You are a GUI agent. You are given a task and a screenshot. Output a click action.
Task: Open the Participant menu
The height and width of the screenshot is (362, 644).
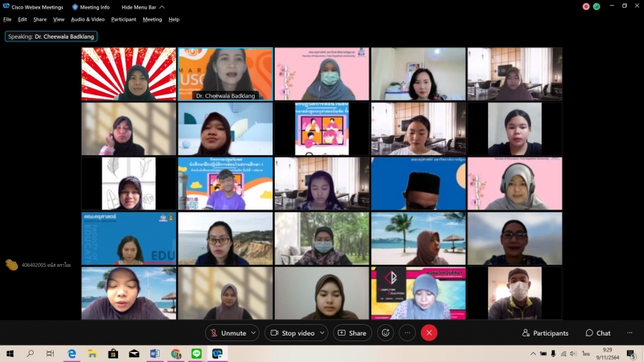123,19
